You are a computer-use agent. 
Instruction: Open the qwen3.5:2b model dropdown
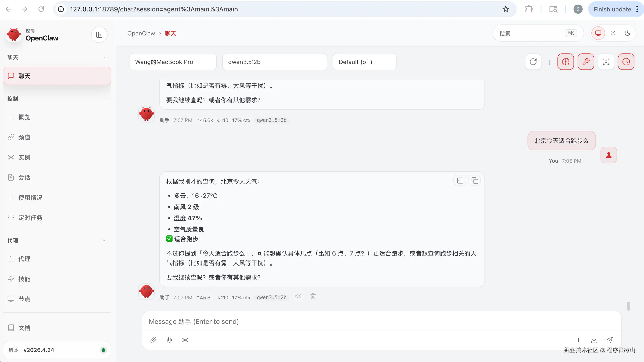[x=274, y=62]
